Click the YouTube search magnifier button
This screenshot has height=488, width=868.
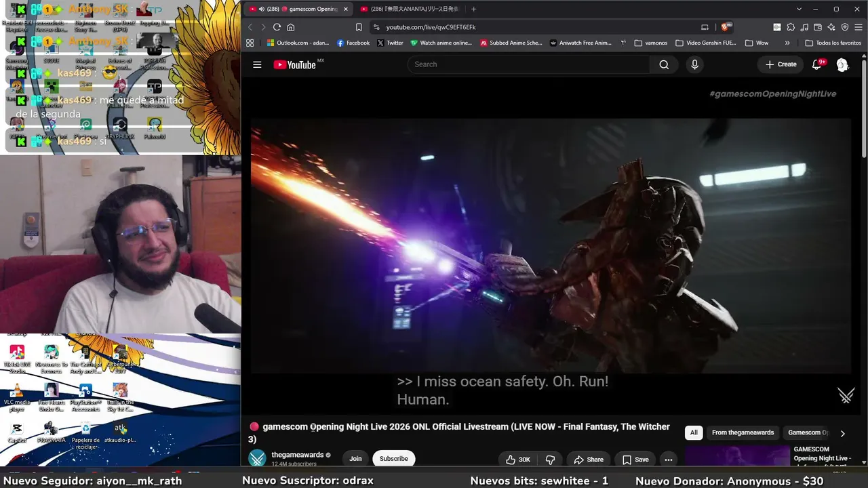[664, 64]
